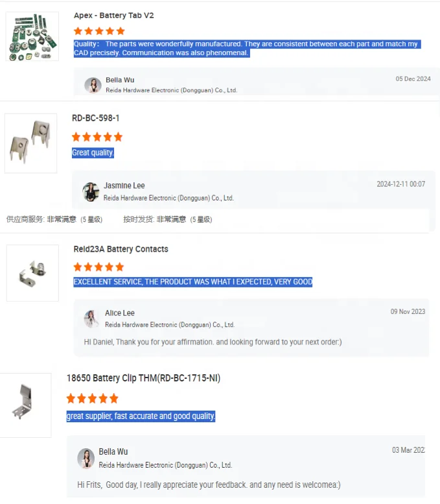
Task: Click the star rating under 18650 Battery Clip
Action: (93, 398)
